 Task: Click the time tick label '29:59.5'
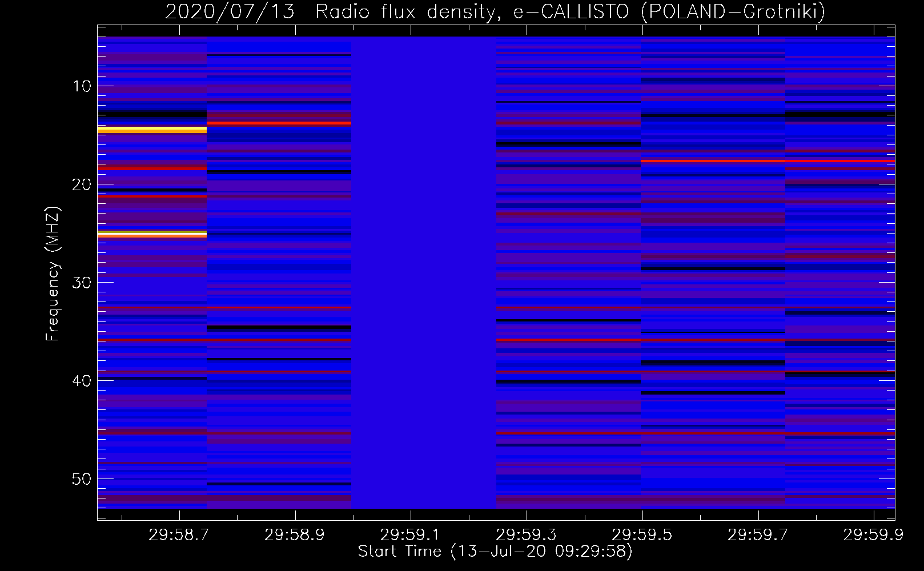(x=642, y=534)
